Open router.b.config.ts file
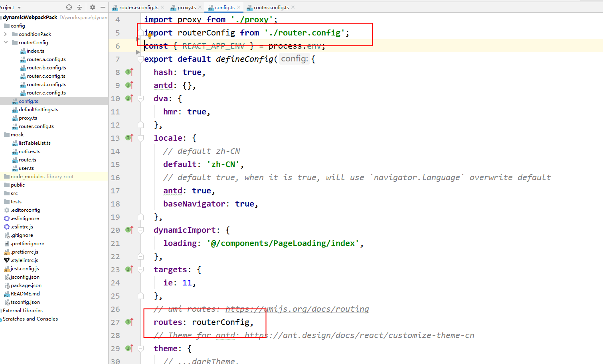 pos(46,68)
